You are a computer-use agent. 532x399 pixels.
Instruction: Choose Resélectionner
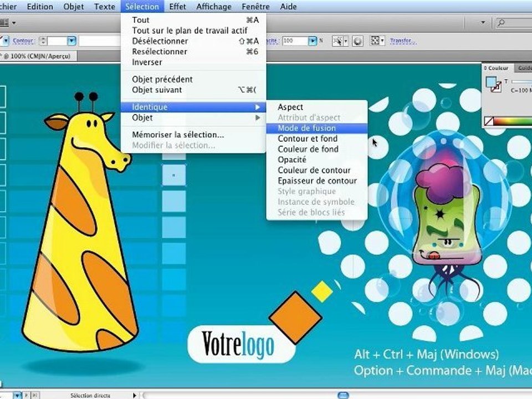pos(193,52)
